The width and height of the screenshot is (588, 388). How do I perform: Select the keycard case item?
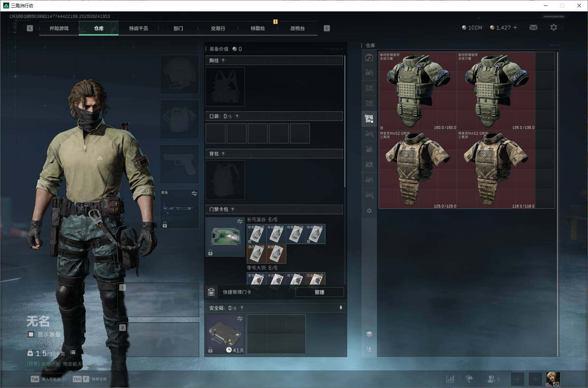point(225,237)
